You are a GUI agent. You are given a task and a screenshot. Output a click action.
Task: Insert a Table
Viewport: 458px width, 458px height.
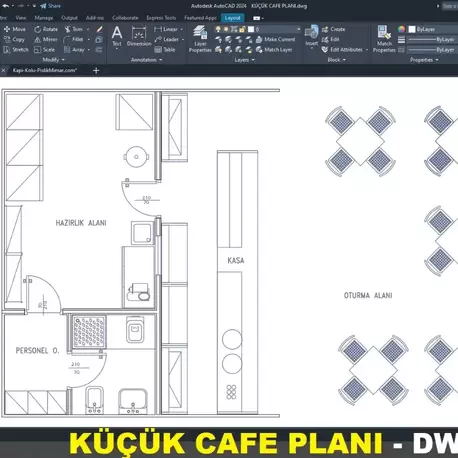coord(165,50)
